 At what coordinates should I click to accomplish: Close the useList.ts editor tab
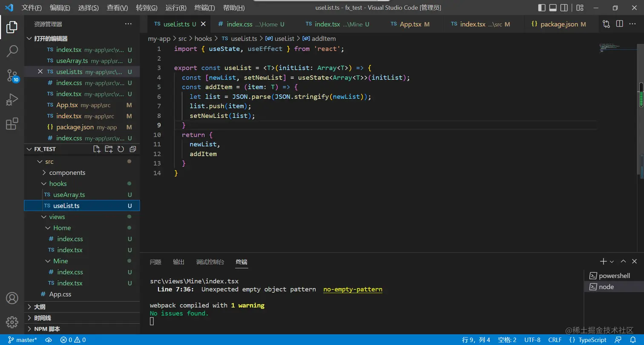pyautogui.click(x=203, y=24)
